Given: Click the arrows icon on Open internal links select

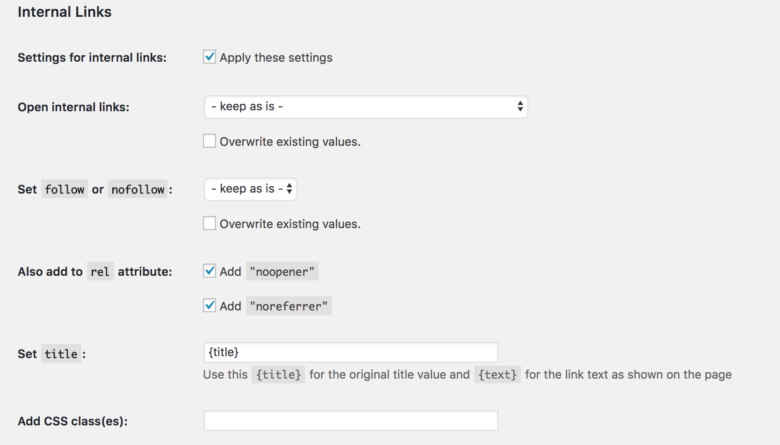Looking at the screenshot, I should click(520, 106).
